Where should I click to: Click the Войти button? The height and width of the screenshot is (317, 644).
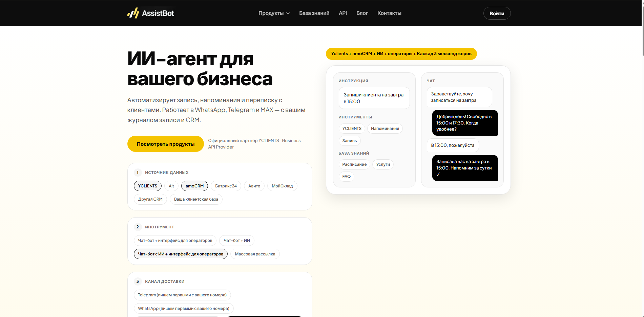point(497,13)
